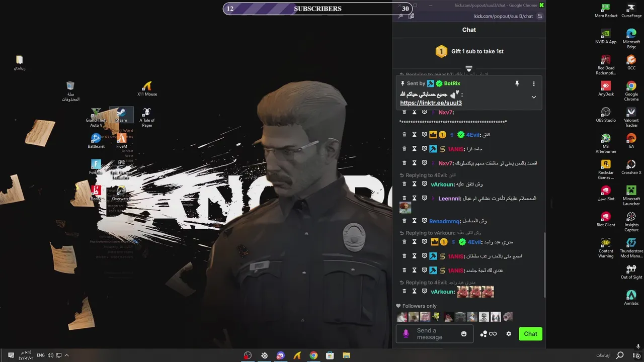Trash icon on vArkoun's text message
This screenshot has width=644, height=362.
coord(404,184)
